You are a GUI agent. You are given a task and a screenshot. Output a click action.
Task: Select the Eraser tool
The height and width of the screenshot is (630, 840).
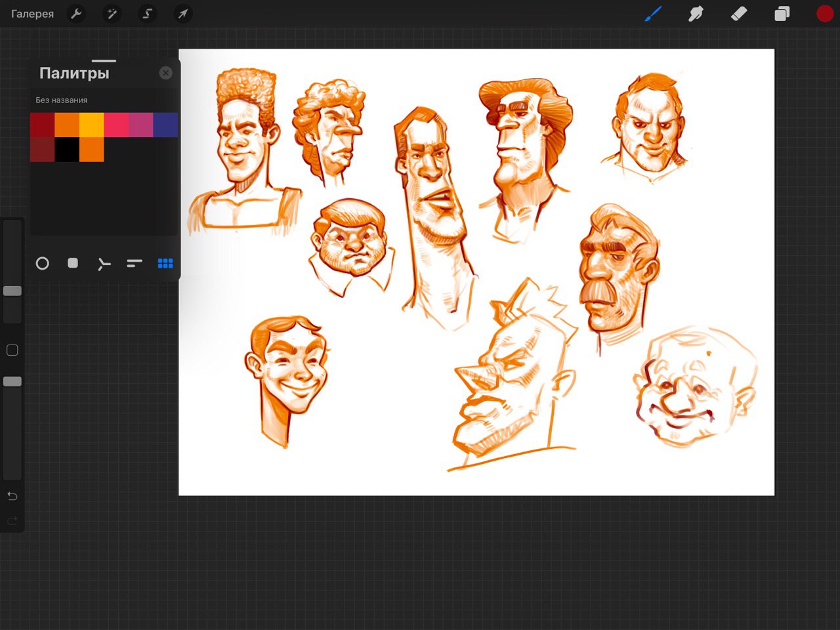[x=739, y=14]
